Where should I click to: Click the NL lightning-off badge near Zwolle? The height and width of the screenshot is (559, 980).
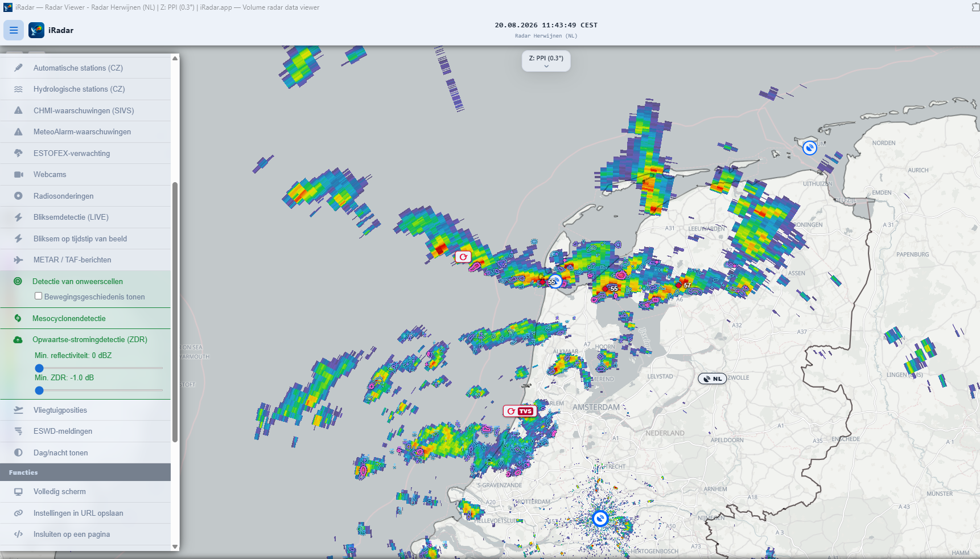713,379
